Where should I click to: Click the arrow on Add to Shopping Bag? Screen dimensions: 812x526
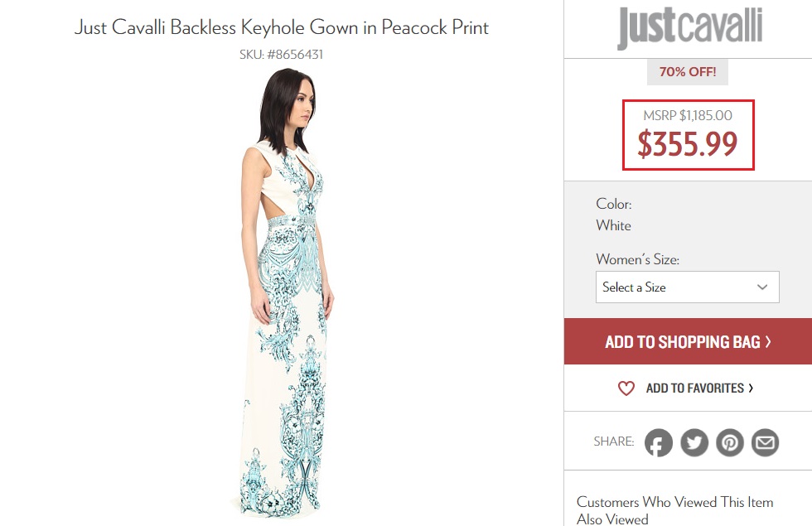pos(768,341)
